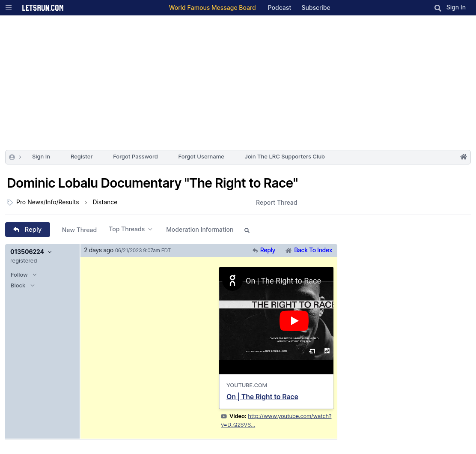476x454 pixels.
Task: Click the house icon next to Back To Index
Action: click(x=289, y=251)
